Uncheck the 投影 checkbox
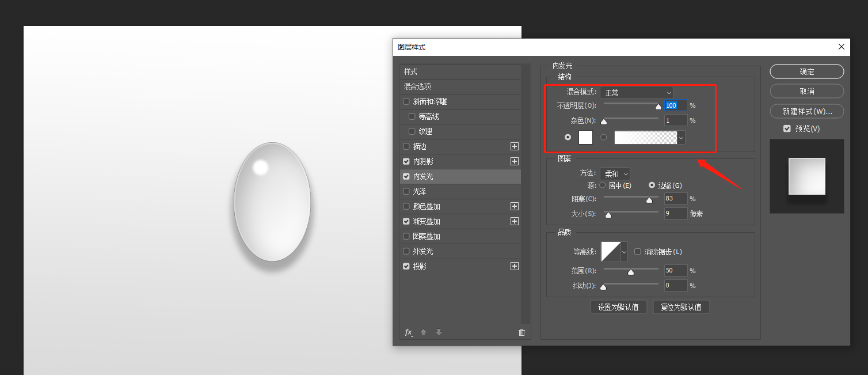868x375 pixels. tap(406, 266)
